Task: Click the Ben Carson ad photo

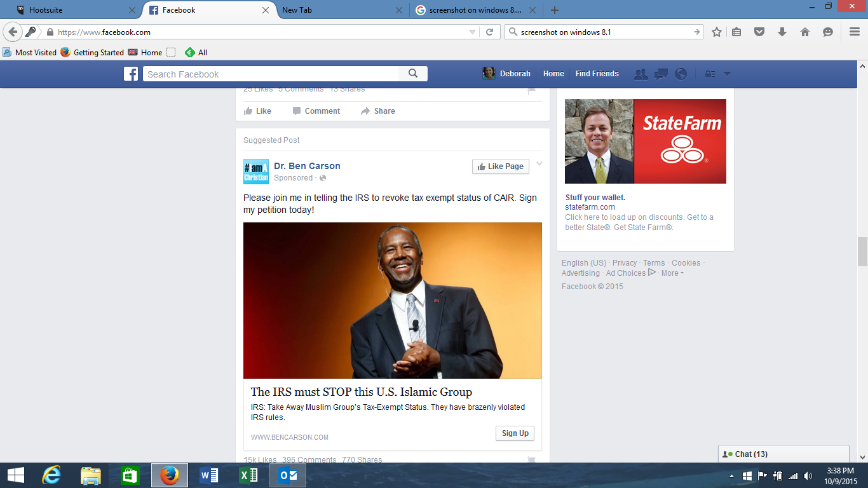Action: click(393, 301)
